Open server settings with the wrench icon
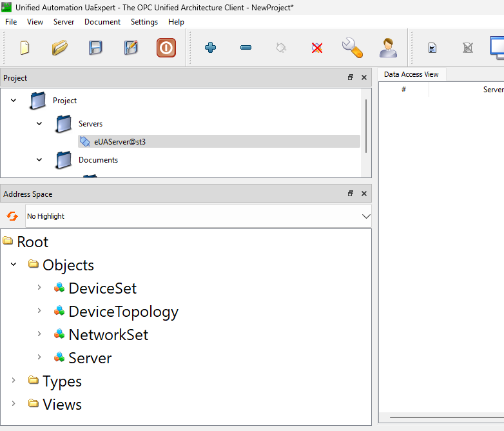 352,48
